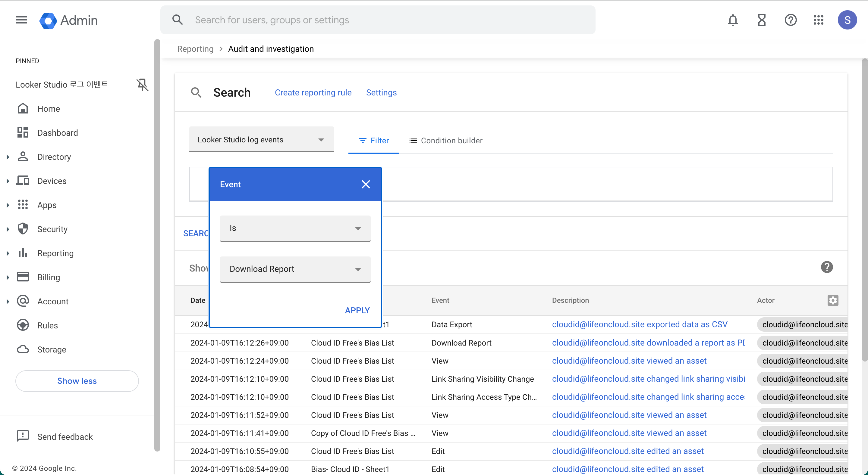Click the table column settings gear
The width and height of the screenshot is (868, 475).
(833, 300)
